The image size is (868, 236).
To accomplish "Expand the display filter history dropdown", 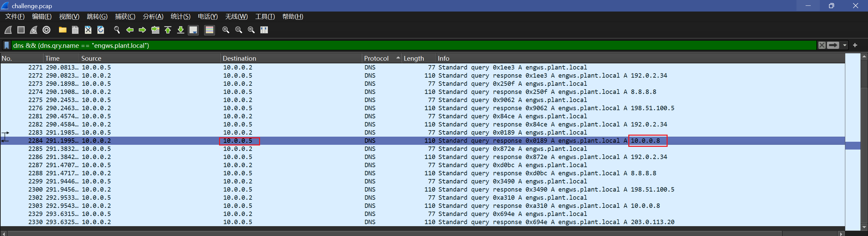I will pyautogui.click(x=845, y=45).
